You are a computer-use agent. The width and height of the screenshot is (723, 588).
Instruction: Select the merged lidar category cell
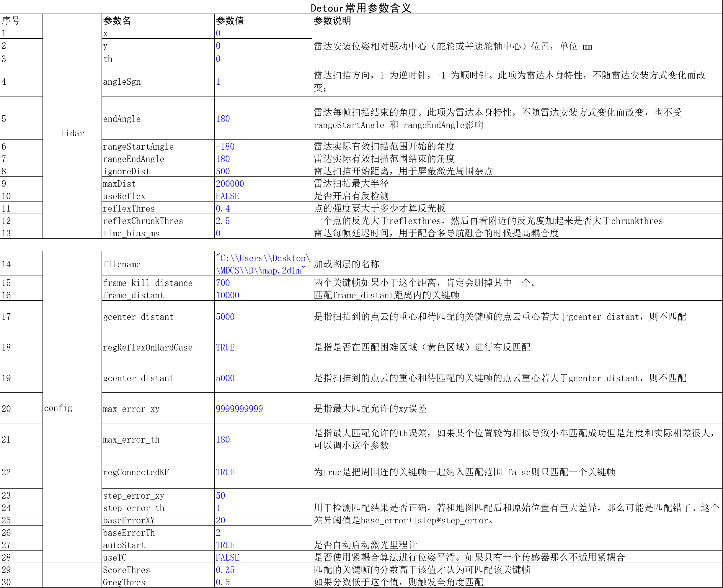point(72,133)
